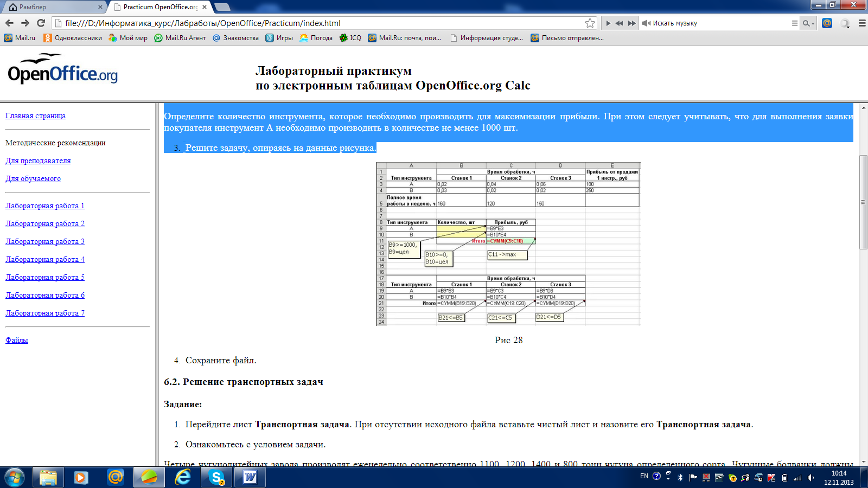This screenshot has height=488, width=868.
Task: Click the music fast-forward button
Action: [631, 23]
